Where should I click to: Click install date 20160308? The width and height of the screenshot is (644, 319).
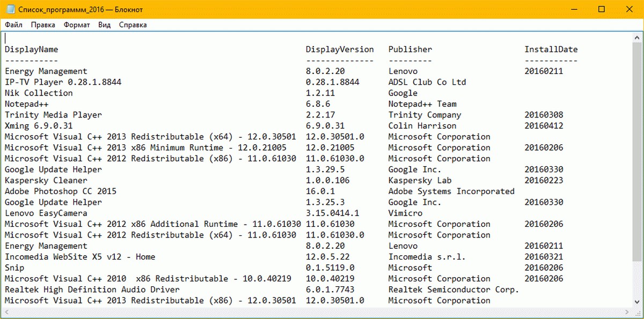[544, 115]
